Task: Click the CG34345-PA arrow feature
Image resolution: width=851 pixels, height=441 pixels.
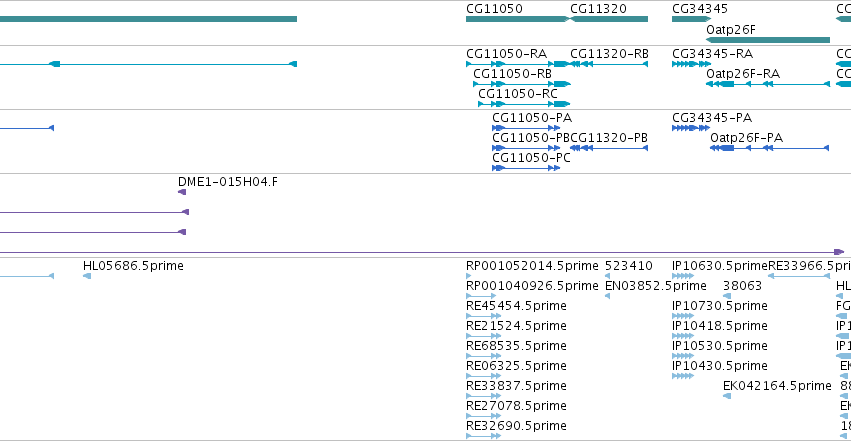Action: (690, 128)
